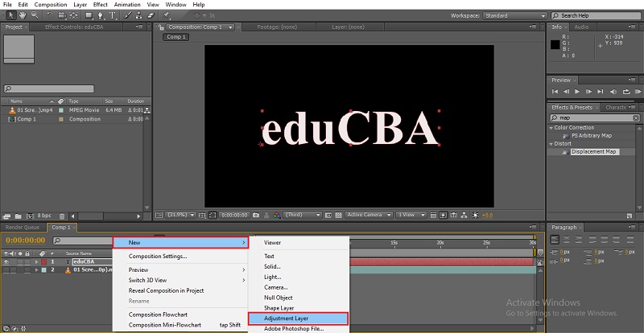Viewport: 644px width, 333px height.
Task: Click the Search Help input field
Action: click(597, 15)
